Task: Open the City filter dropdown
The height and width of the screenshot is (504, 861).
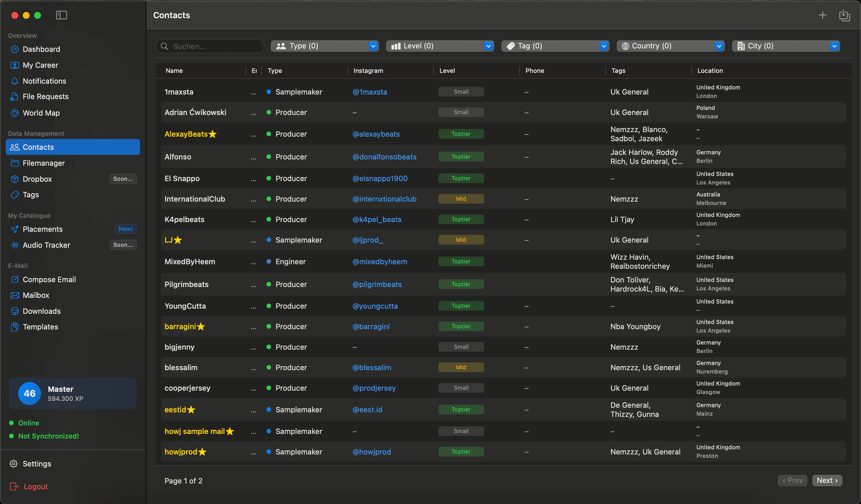Action: click(x=835, y=46)
